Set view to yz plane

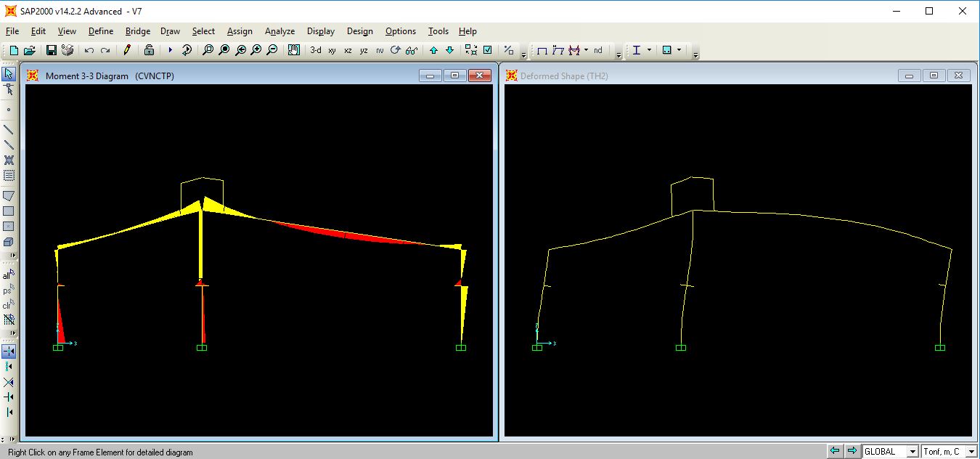(x=364, y=50)
